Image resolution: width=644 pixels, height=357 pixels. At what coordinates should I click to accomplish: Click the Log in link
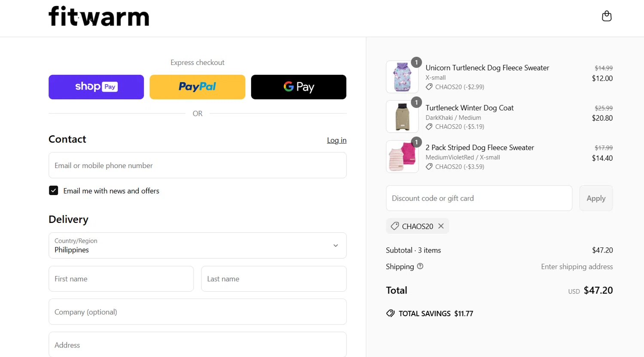click(x=337, y=140)
